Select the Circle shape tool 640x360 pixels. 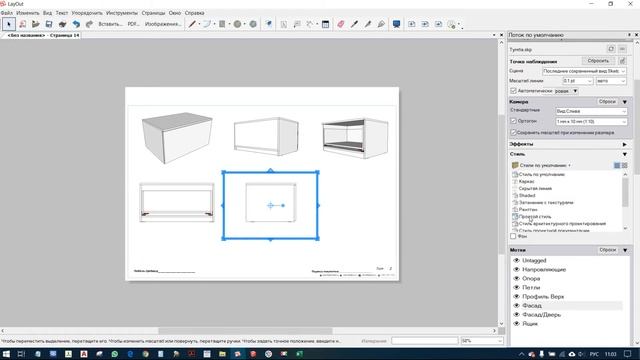(x=237, y=24)
